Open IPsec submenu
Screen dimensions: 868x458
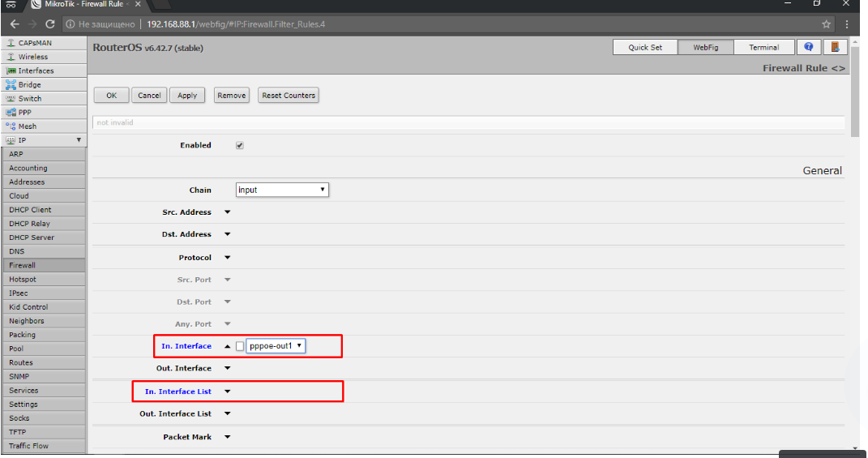pyautogui.click(x=44, y=293)
